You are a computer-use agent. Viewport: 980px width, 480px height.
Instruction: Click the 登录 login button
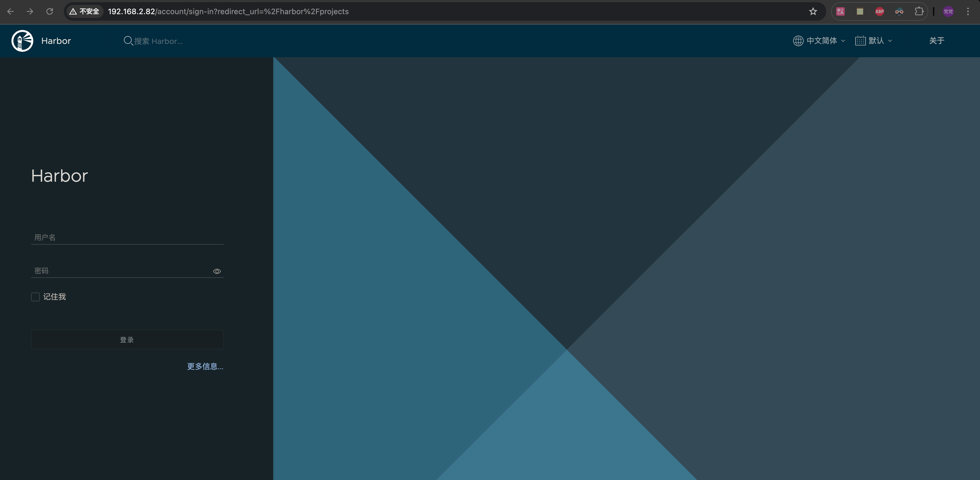[127, 339]
